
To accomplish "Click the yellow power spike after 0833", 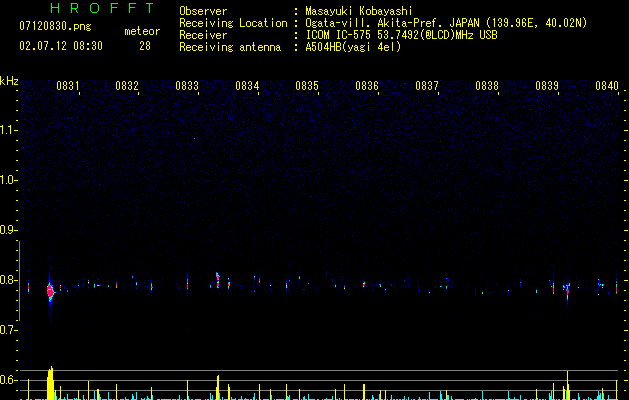I will pyautogui.click(x=218, y=387).
